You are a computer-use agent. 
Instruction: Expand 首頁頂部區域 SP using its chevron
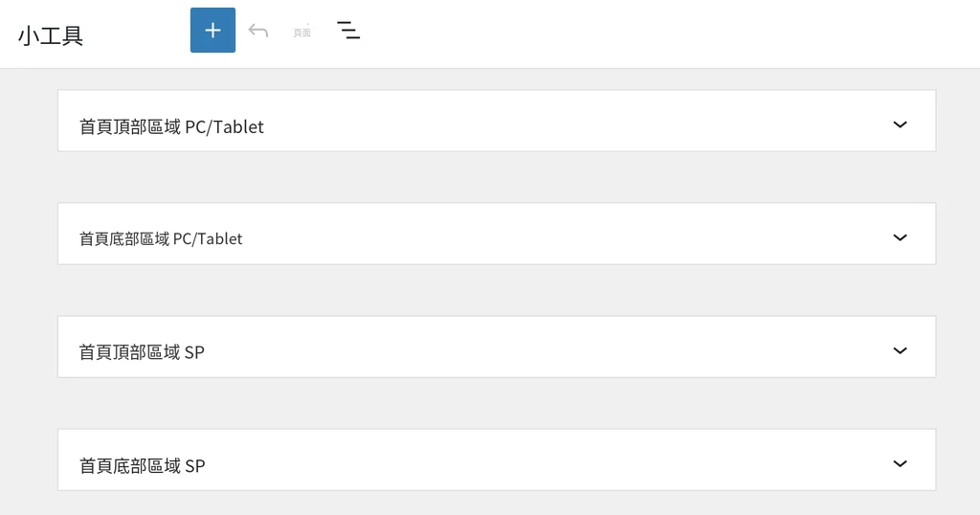tap(900, 350)
